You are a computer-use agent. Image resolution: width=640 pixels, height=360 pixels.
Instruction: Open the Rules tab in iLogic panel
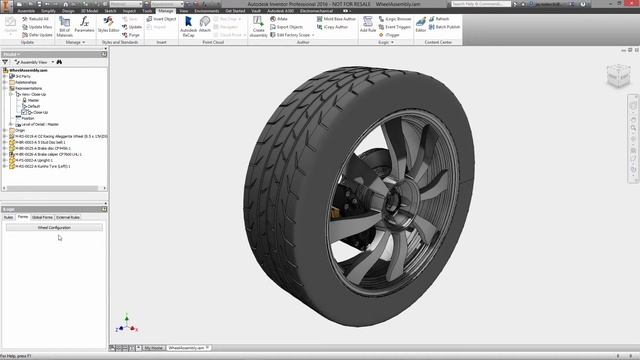click(9, 218)
